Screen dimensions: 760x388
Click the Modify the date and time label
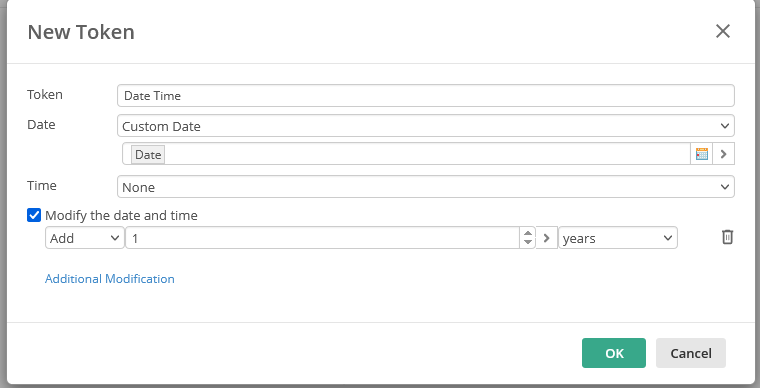point(121,215)
